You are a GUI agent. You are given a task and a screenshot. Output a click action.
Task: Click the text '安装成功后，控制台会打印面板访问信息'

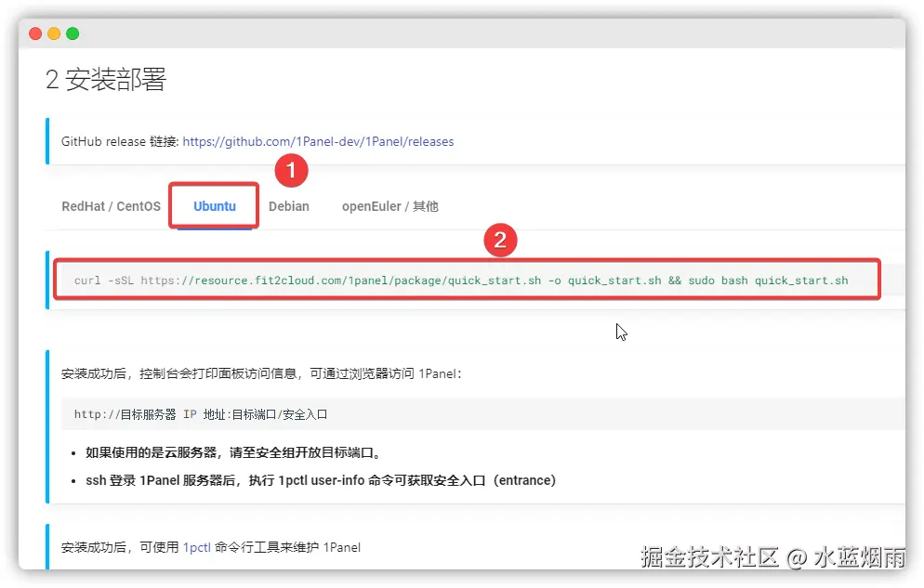181,373
